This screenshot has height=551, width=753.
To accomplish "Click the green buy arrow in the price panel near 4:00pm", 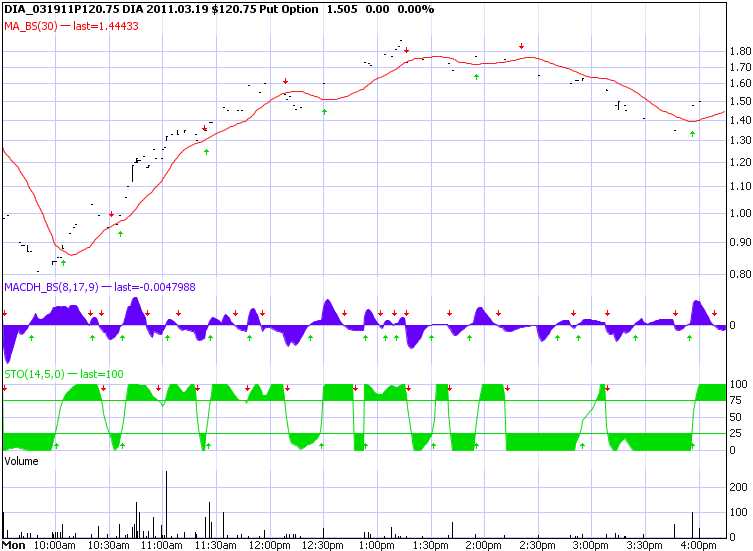I will coord(691,134).
